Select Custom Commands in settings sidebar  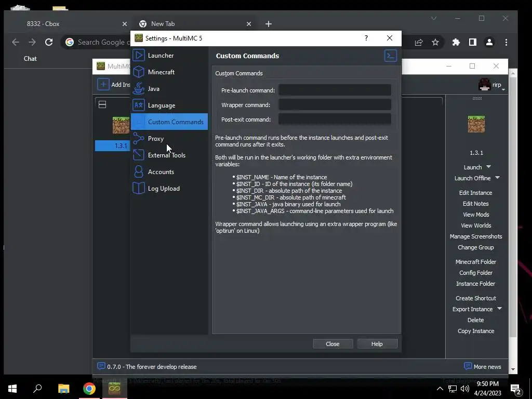169,122
